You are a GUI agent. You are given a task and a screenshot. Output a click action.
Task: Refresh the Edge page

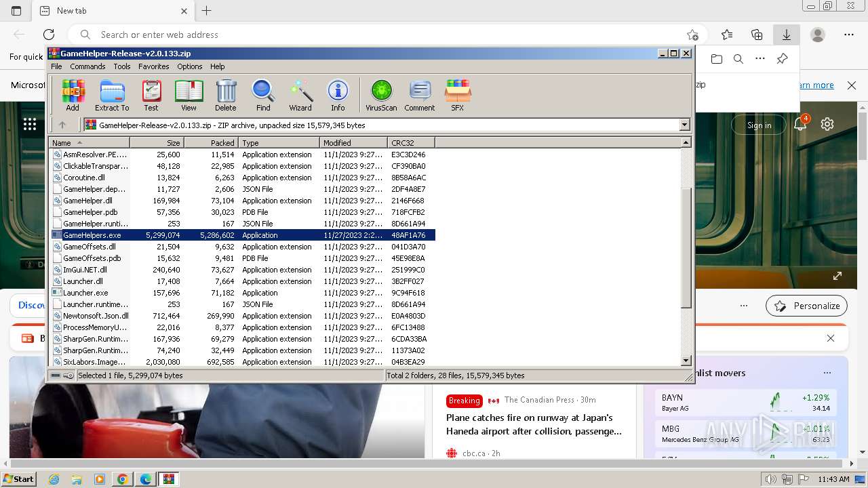[x=49, y=35]
